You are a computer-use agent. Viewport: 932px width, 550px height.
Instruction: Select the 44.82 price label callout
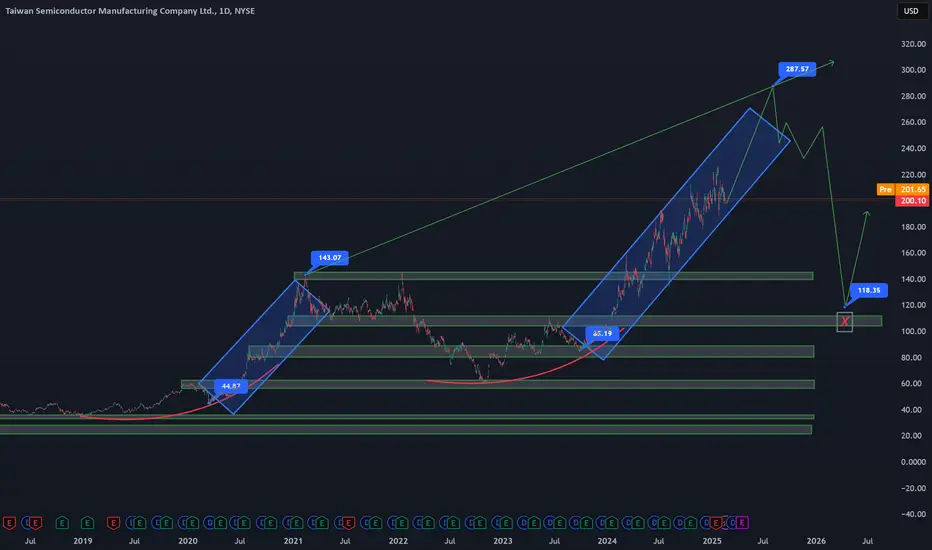tap(231, 386)
